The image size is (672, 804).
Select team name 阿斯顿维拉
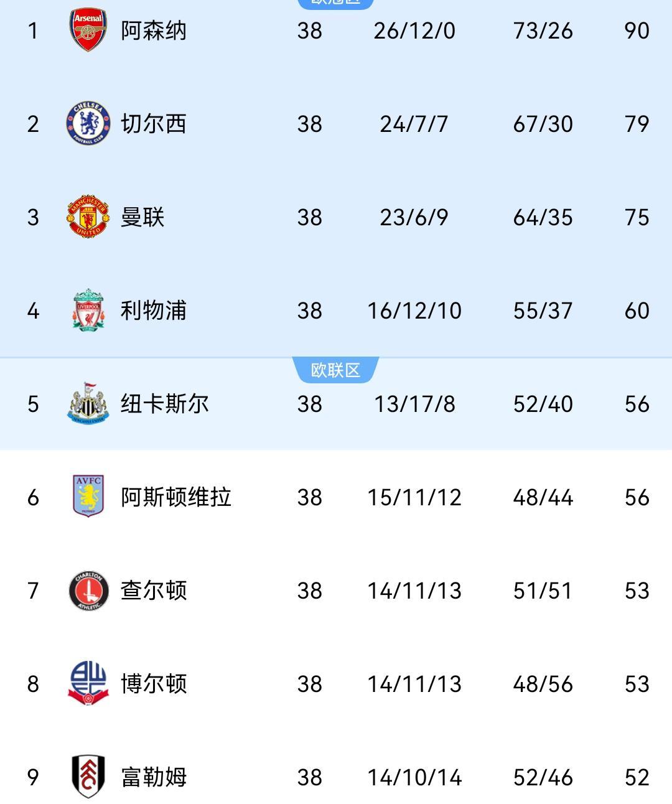[175, 497]
